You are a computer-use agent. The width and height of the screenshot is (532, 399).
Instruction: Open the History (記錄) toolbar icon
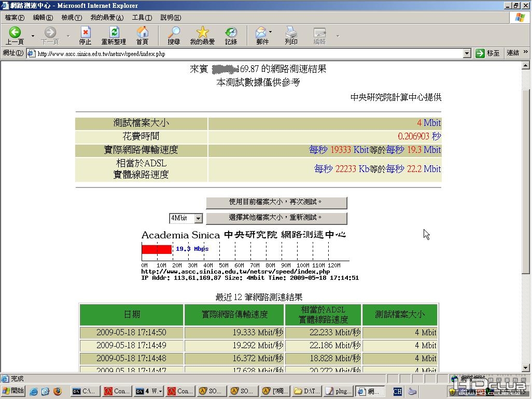tap(231, 35)
